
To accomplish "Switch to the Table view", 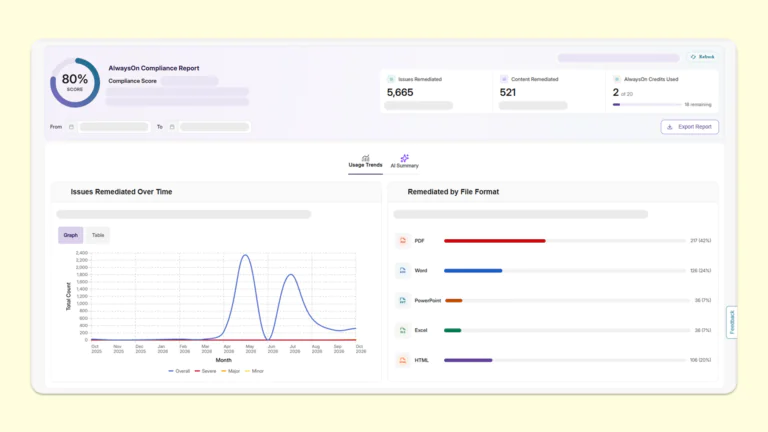I will [x=98, y=235].
